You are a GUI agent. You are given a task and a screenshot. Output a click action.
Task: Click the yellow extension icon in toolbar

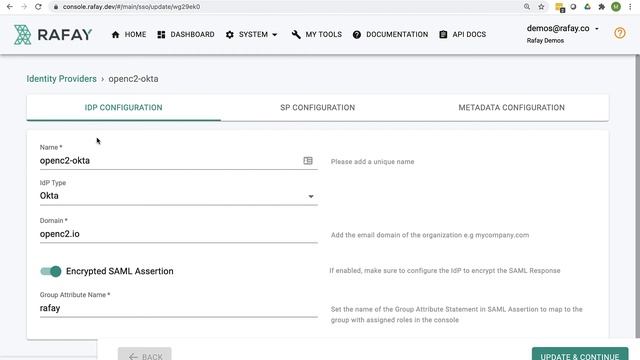[560, 7]
